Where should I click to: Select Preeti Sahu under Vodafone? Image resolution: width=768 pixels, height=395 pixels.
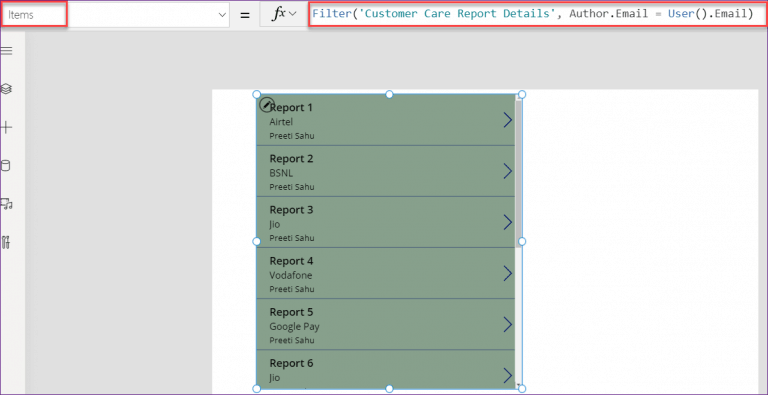[292, 289]
